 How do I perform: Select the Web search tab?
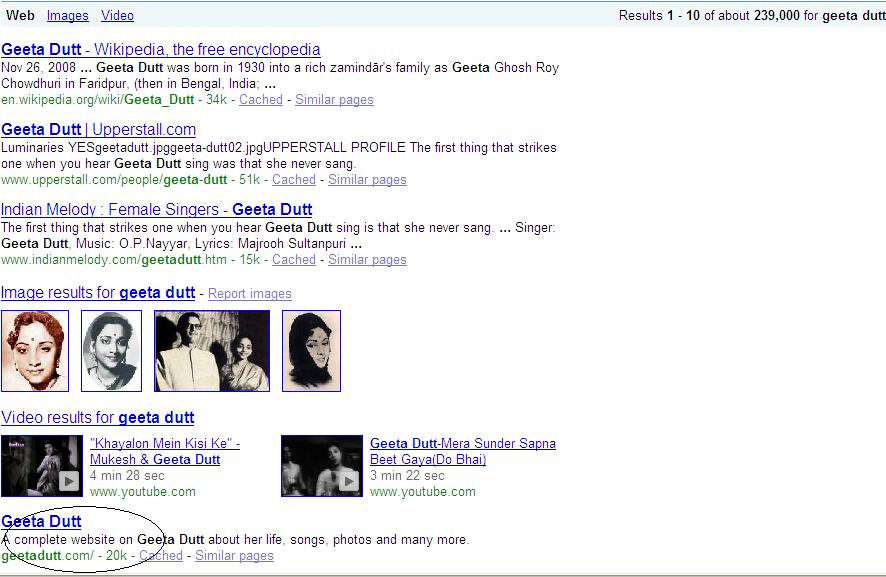(20, 15)
